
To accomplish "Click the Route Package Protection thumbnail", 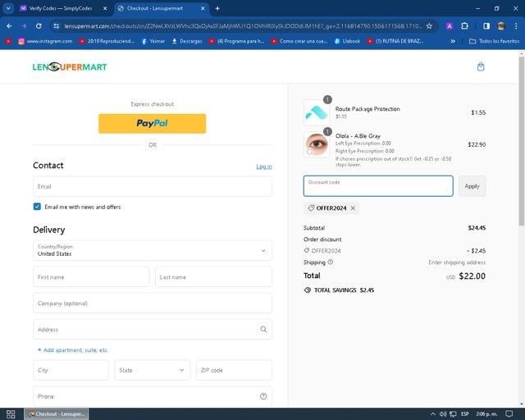I will [x=317, y=112].
